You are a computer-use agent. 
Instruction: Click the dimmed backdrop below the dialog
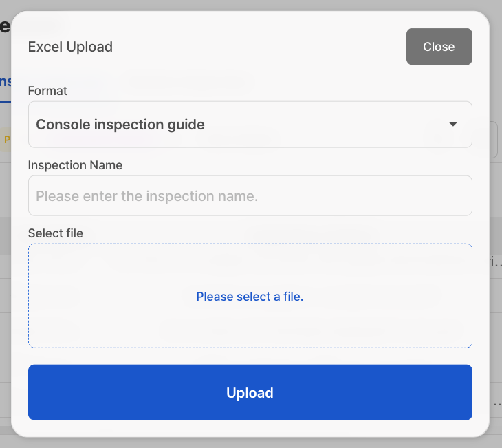[250, 442]
